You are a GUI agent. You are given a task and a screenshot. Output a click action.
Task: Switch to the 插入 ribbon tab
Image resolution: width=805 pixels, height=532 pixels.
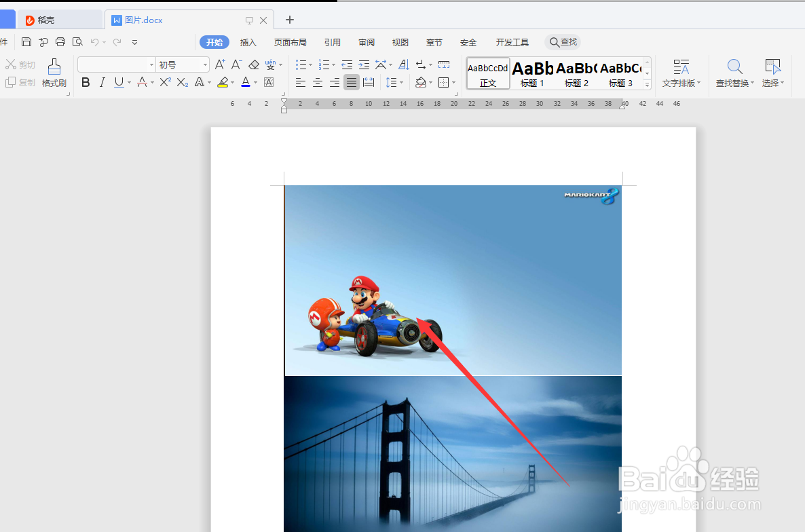(x=248, y=42)
